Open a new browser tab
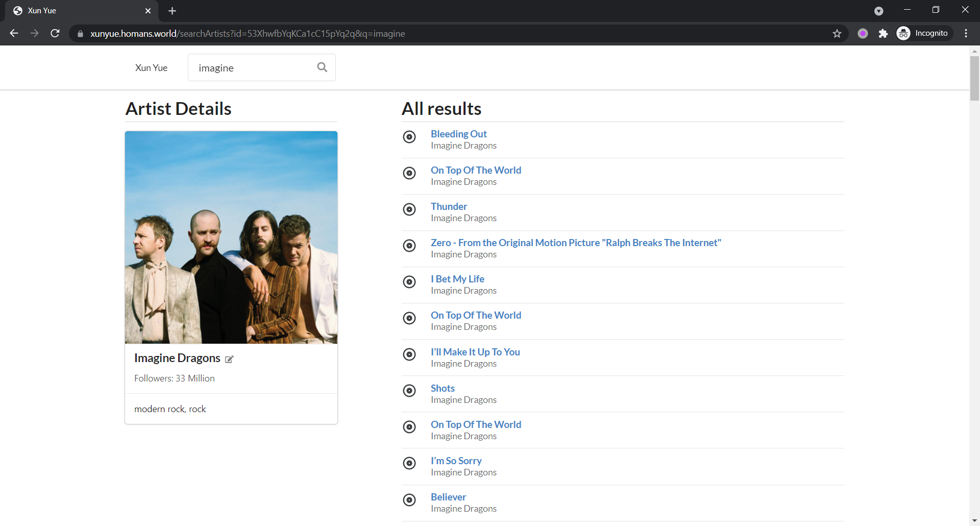980x526 pixels. pos(172,11)
